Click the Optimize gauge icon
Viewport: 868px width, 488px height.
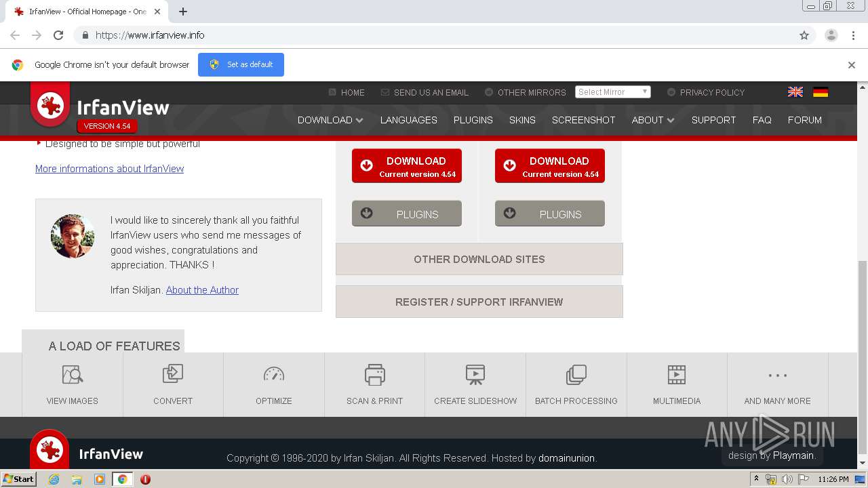274,374
